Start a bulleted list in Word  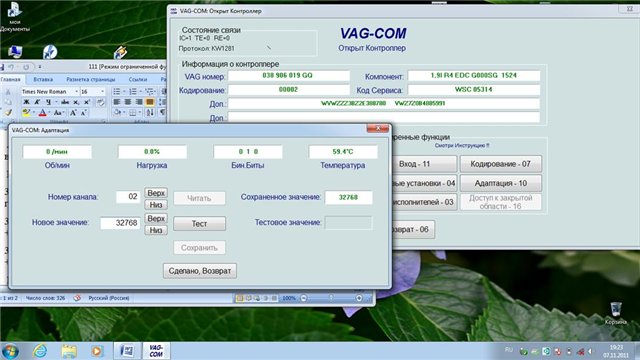(x=117, y=91)
